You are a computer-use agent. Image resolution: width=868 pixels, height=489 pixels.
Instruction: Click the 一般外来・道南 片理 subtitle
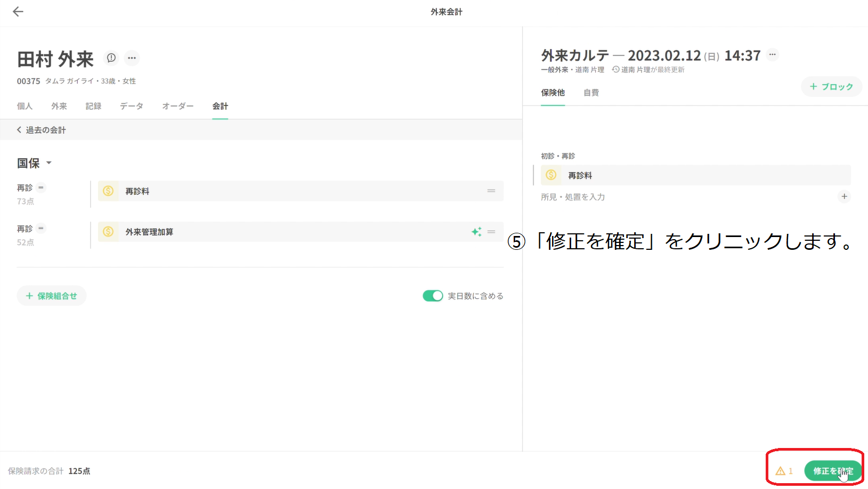click(x=573, y=70)
